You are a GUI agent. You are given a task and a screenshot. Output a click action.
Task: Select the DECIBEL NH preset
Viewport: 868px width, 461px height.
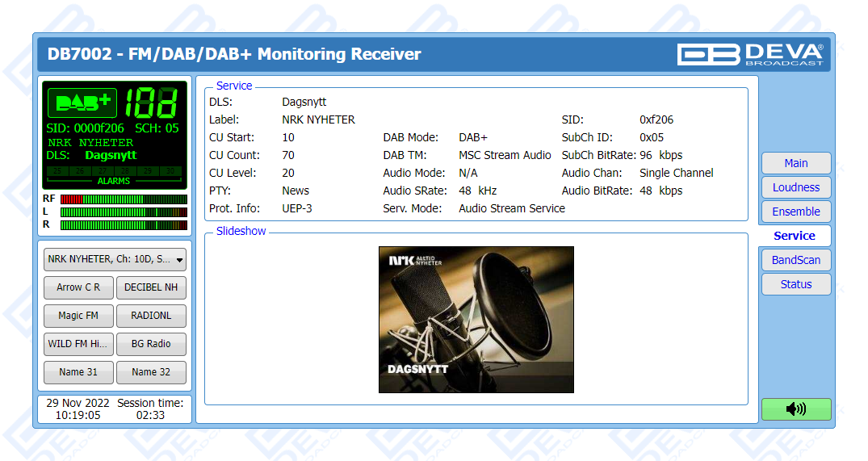[151, 287]
